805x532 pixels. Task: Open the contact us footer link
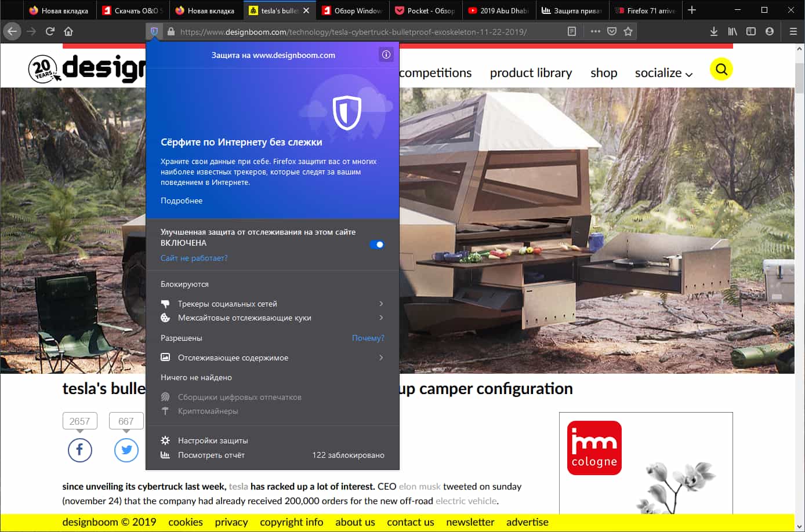411,522
